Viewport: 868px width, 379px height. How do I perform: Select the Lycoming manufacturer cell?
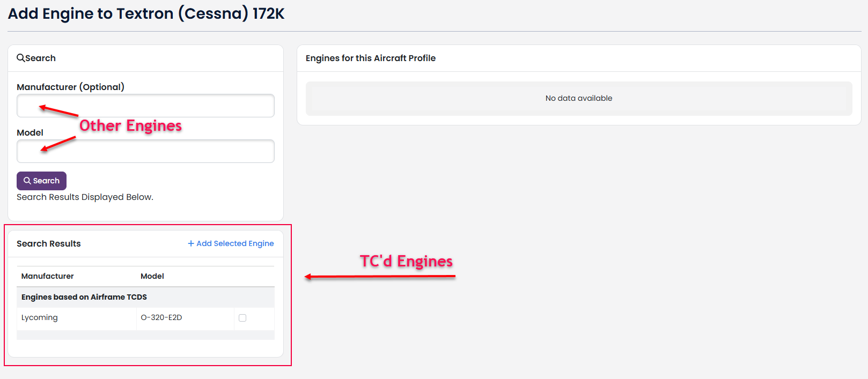click(x=77, y=318)
